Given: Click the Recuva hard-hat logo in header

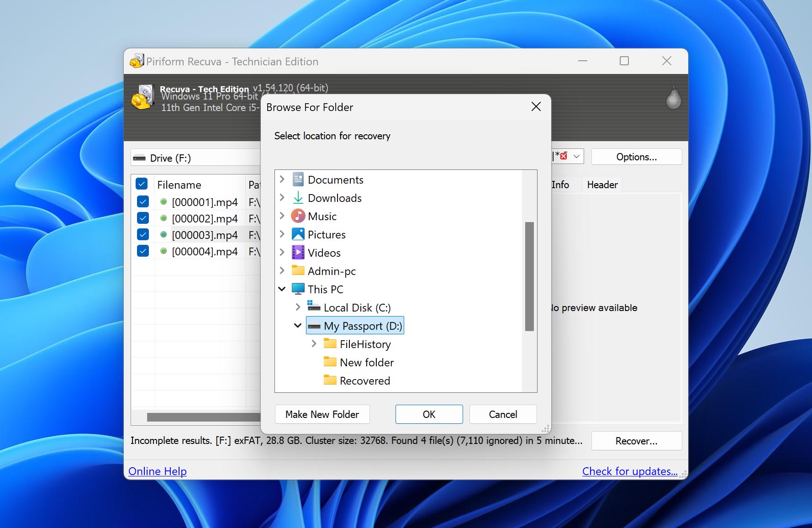Looking at the screenshot, I should coord(142,97).
